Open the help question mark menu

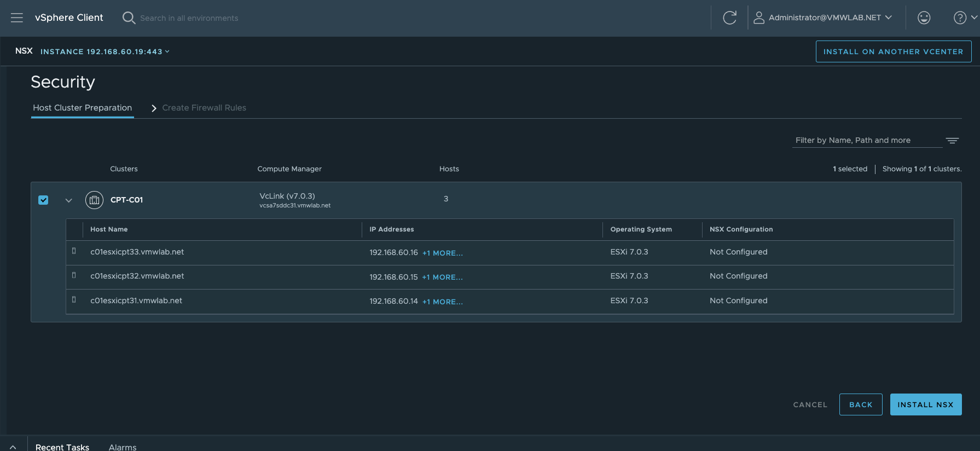tap(960, 18)
